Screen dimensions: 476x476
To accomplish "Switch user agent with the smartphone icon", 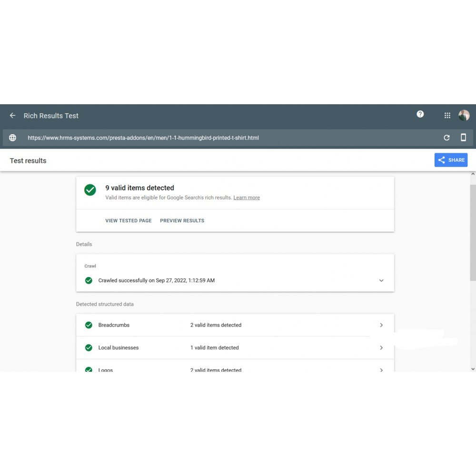I will tap(463, 138).
